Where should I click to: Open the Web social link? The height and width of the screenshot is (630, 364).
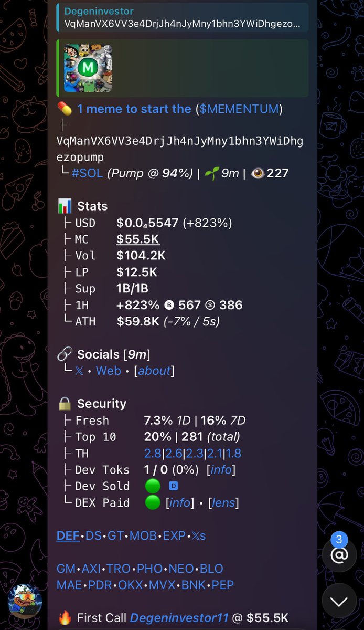(x=109, y=371)
